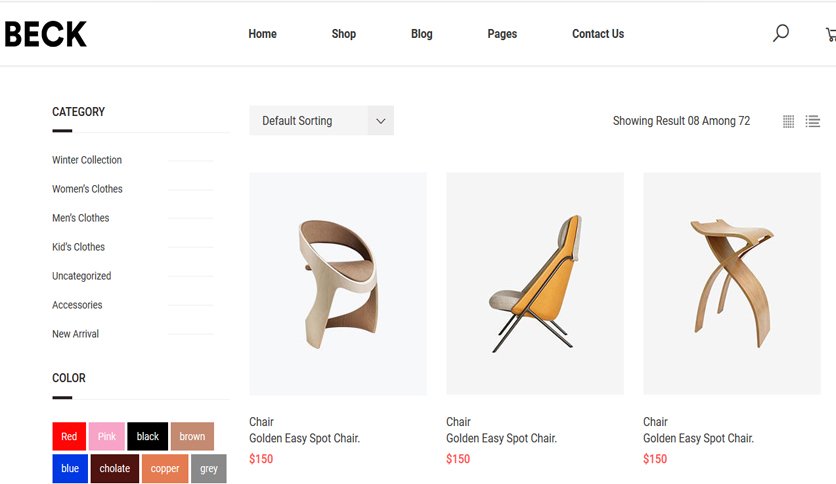836x484 pixels.
Task: Filter by the Red color swatch
Action: 69,436
